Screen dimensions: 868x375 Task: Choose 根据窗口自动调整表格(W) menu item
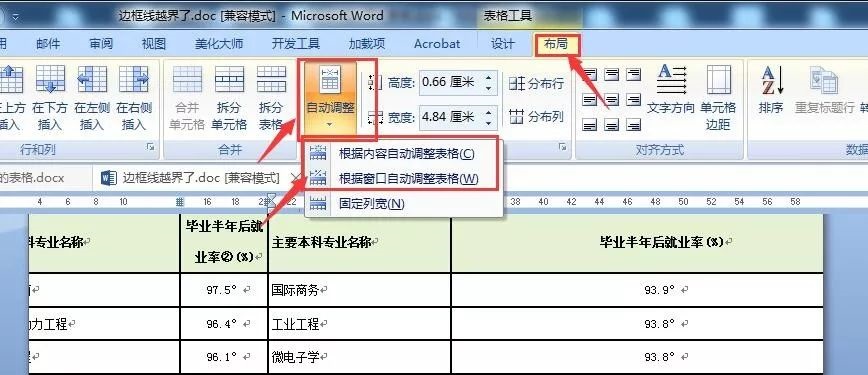[404, 178]
